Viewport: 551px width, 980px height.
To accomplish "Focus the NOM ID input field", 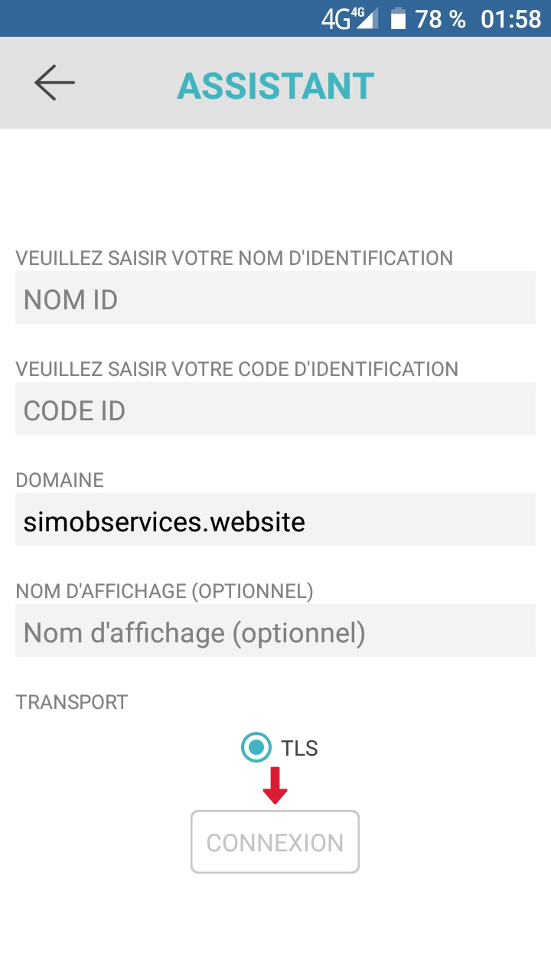I will 275,299.
